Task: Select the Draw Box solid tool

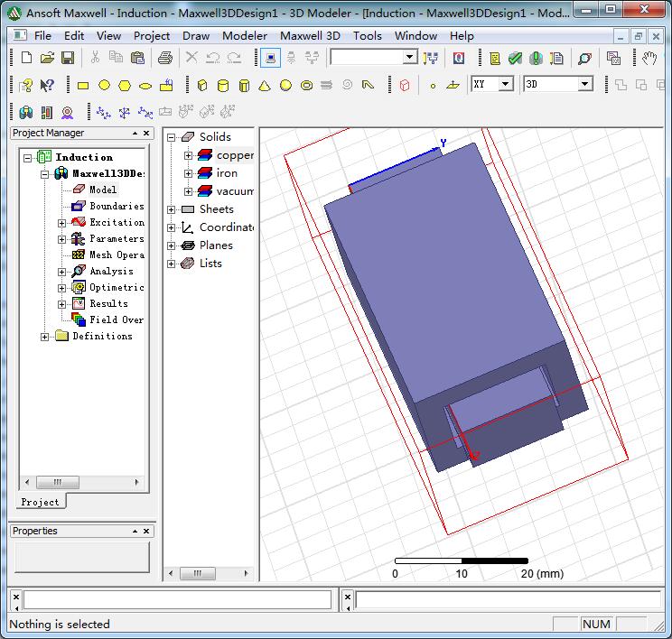Action: coord(202,86)
